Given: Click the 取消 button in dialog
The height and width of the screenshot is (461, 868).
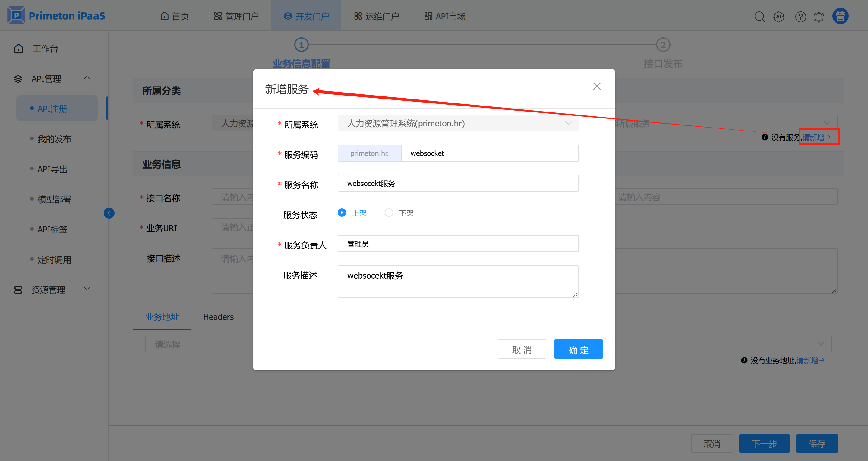Looking at the screenshot, I should [x=521, y=349].
